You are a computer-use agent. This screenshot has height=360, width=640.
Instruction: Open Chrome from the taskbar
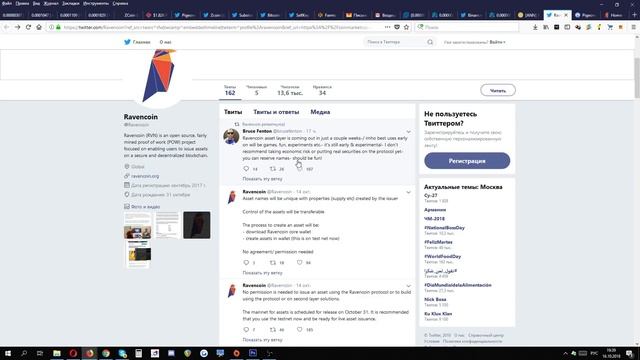pos(106,353)
